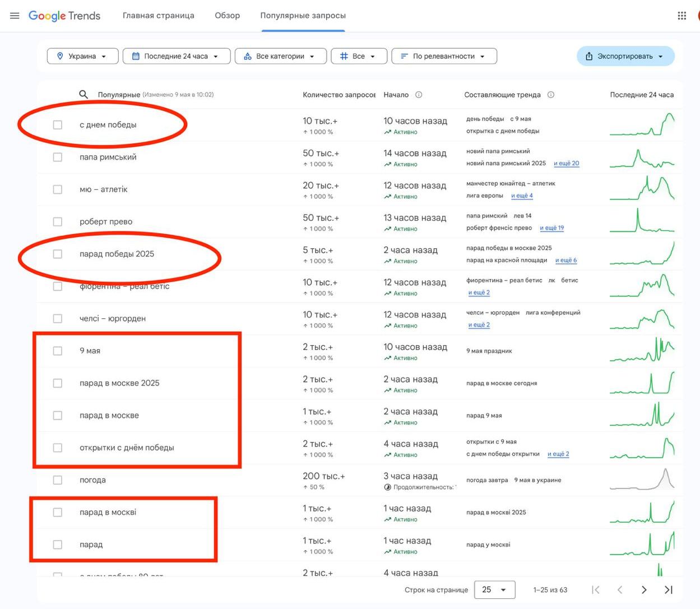Open the Все trend type dropdown
This screenshot has height=609, width=700.
coord(359,56)
